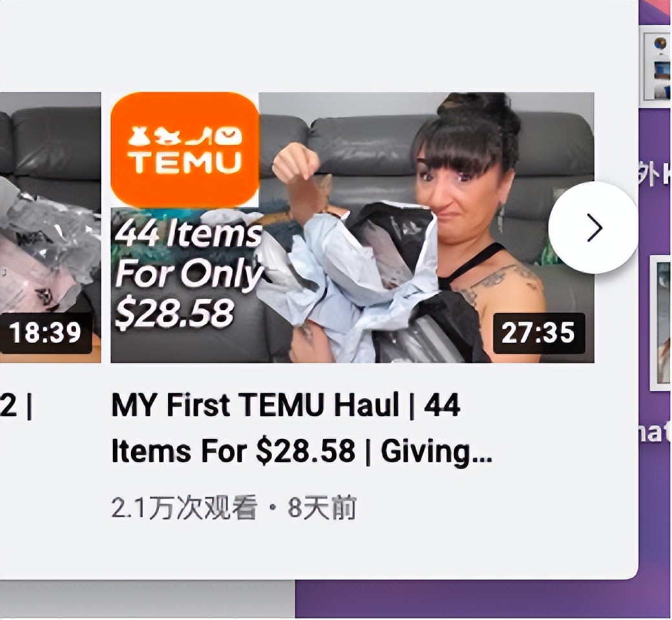Viewport: 672px width, 620px height.
Task: Click the next carousel arrow button
Action: click(x=594, y=227)
